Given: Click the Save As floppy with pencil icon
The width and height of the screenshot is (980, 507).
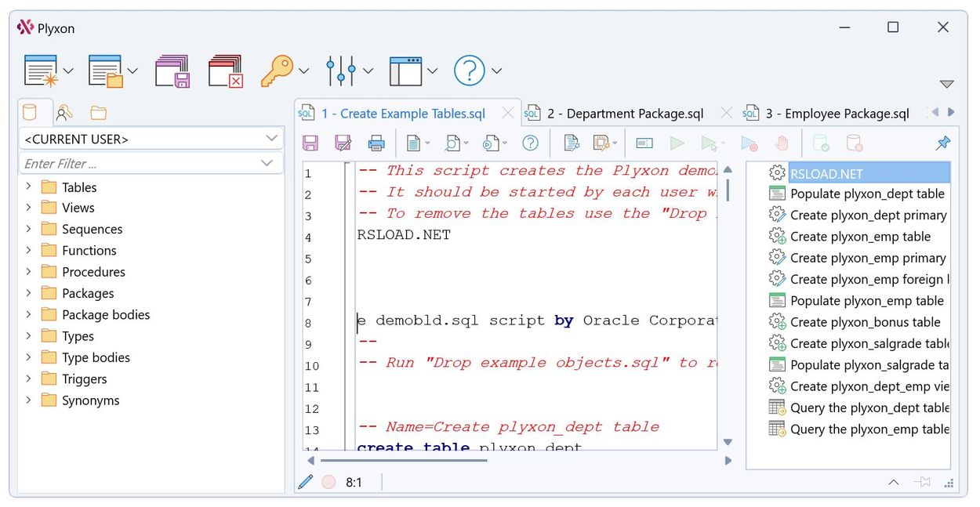Looking at the screenshot, I should click(343, 143).
